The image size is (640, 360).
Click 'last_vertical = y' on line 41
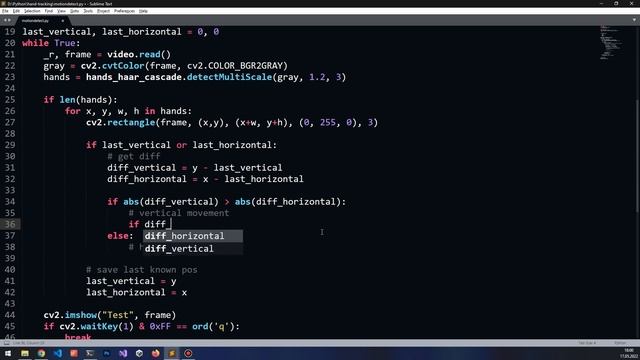pyautogui.click(x=131, y=281)
